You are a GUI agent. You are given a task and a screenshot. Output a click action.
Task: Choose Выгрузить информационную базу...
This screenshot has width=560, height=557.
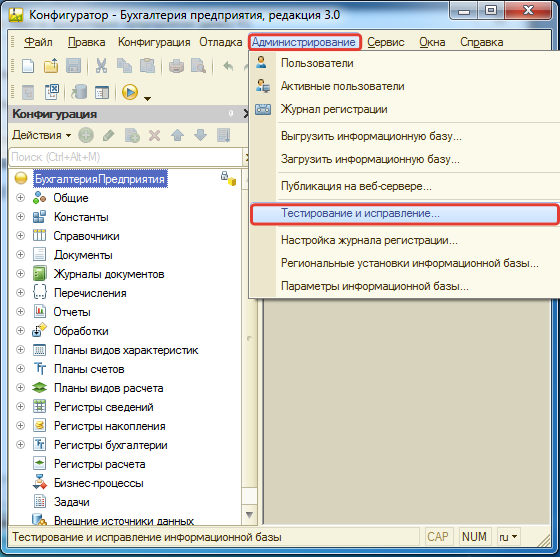(405, 136)
